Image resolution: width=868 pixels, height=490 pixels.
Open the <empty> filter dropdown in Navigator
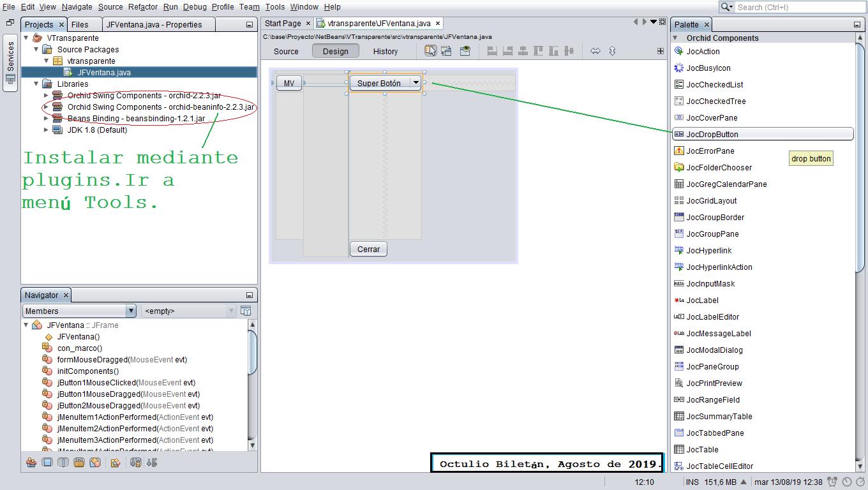pyautogui.click(x=232, y=311)
